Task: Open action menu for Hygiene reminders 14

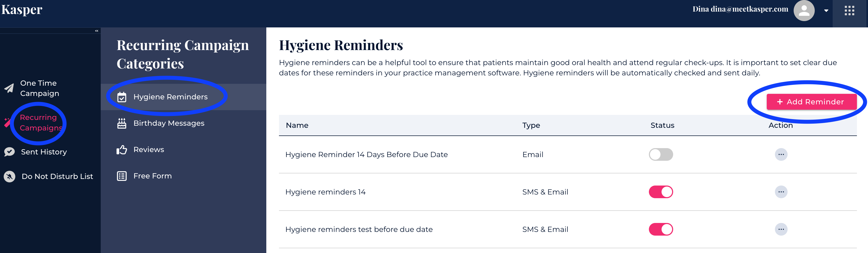Action: coord(781,192)
